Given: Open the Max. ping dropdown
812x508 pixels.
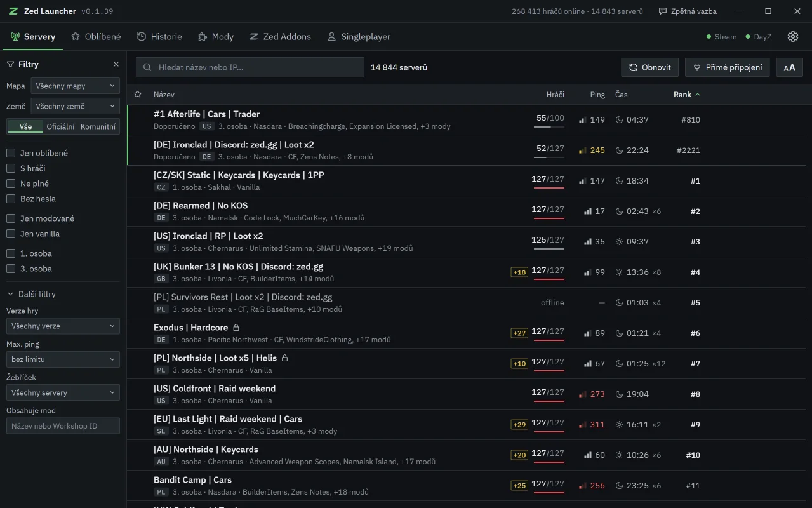Looking at the screenshot, I should [63, 359].
